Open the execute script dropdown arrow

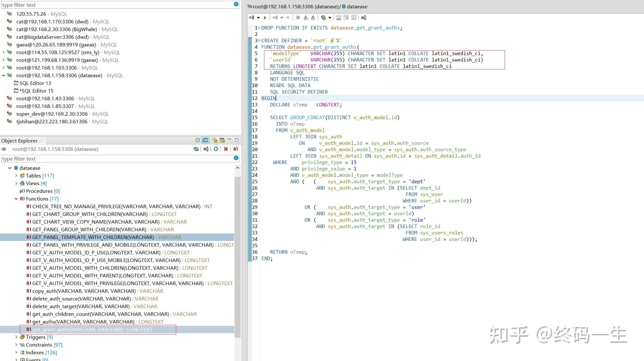coord(258,18)
